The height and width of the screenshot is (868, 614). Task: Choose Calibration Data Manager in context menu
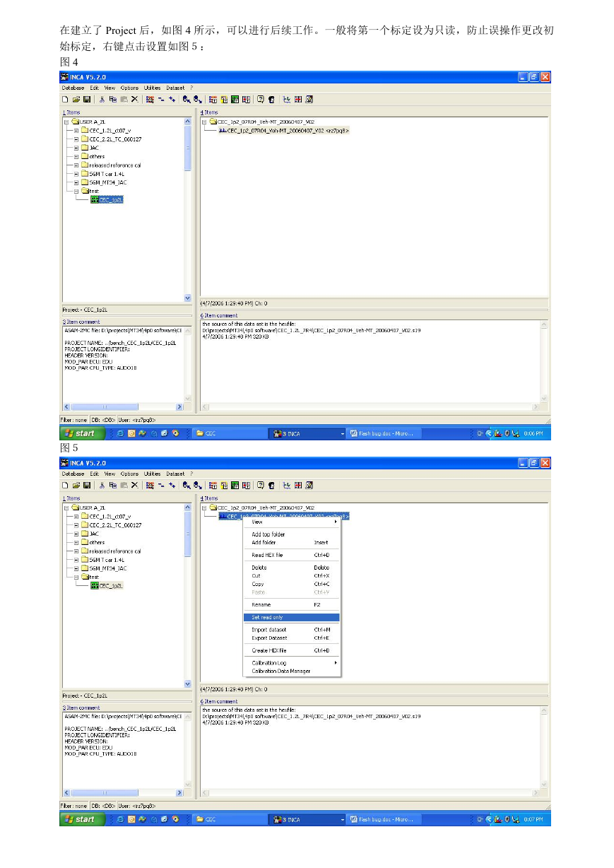click(x=292, y=671)
